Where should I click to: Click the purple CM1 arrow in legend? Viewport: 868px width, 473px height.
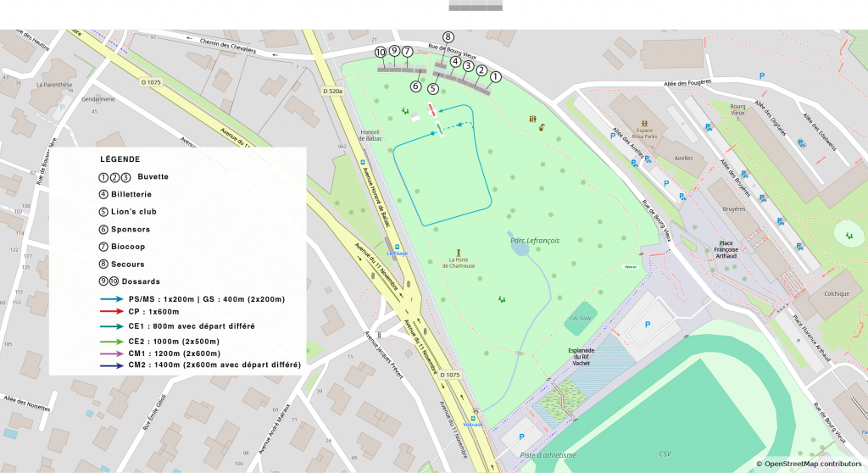(111, 353)
